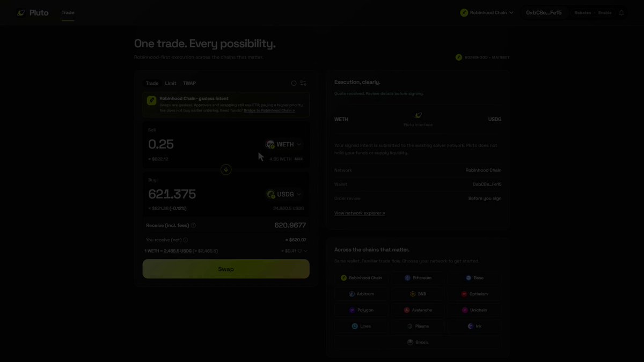This screenshot has width=644, height=362.
Task: Click the 620.9677 receive amount
Action: pyautogui.click(x=290, y=225)
